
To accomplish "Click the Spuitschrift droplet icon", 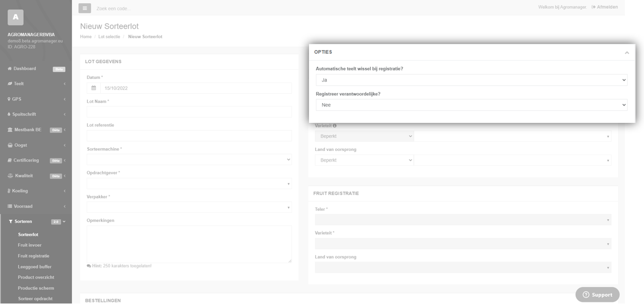I will tap(9, 114).
